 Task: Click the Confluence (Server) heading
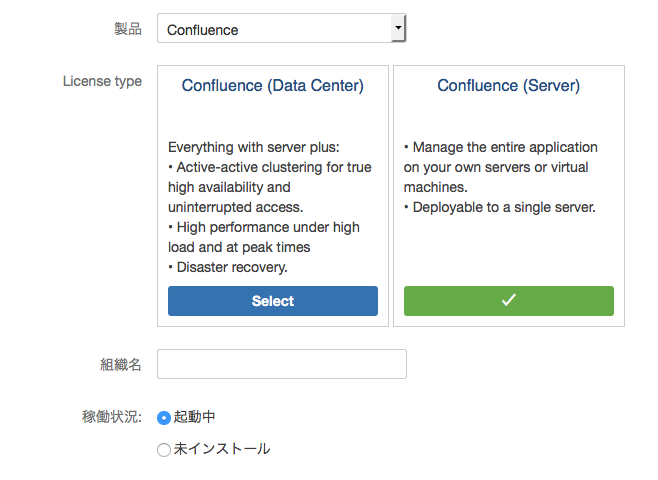(x=508, y=86)
